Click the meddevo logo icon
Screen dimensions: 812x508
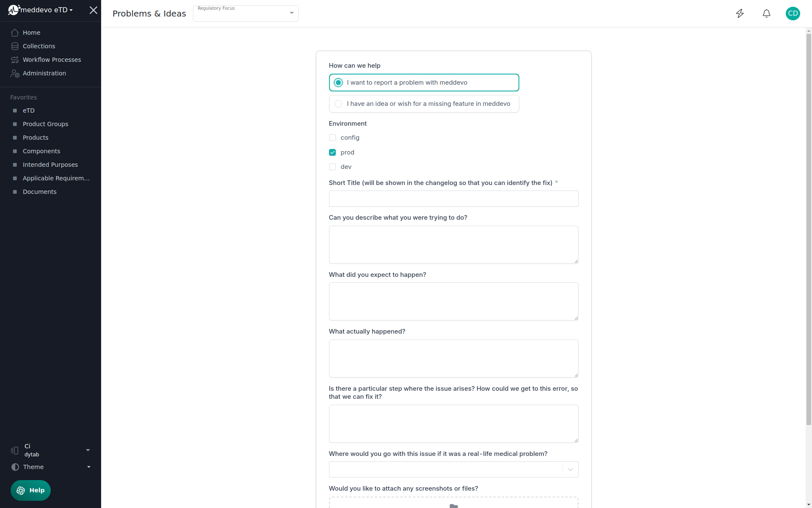coord(14,10)
